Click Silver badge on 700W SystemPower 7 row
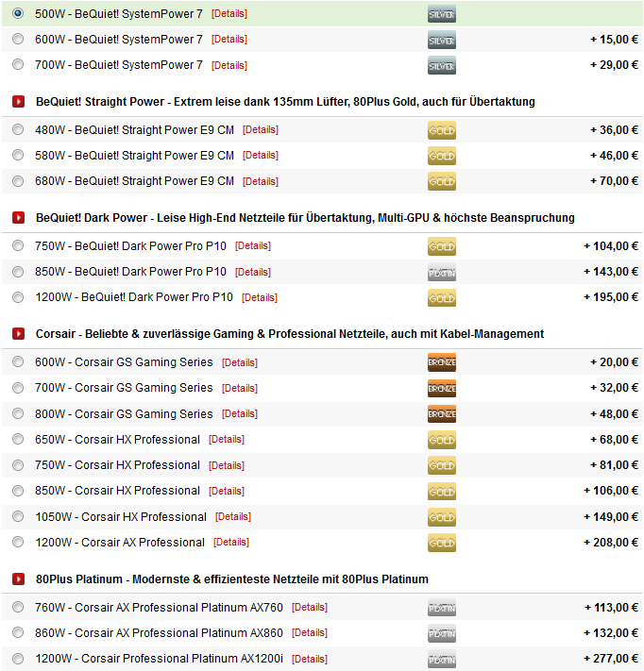Image resolution: width=644 pixels, height=671 pixels. click(x=442, y=66)
